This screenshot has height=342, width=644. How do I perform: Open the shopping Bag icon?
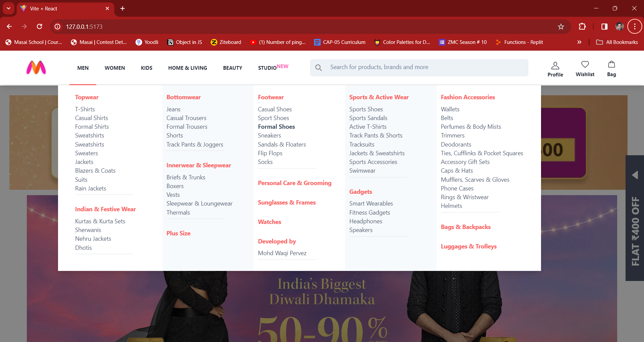pyautogui.click(x=611, y=69)
